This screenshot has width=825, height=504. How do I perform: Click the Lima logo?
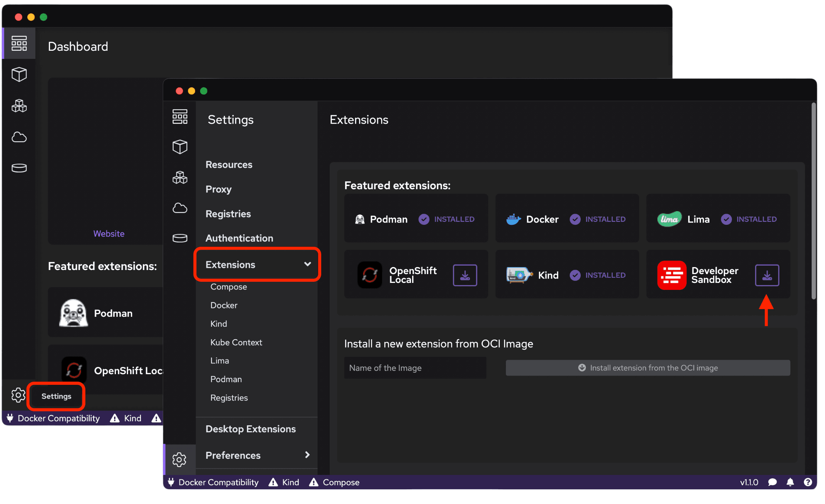click(669, 219)
